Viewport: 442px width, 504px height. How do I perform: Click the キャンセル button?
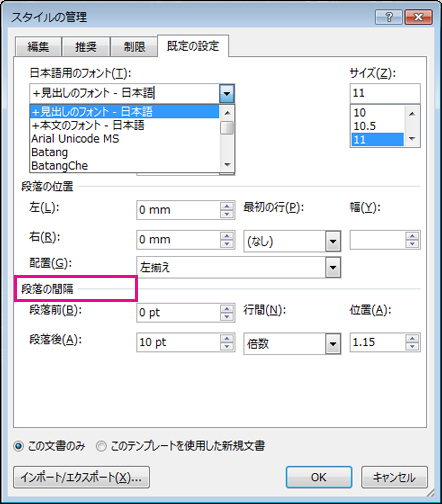coord(394,477)
